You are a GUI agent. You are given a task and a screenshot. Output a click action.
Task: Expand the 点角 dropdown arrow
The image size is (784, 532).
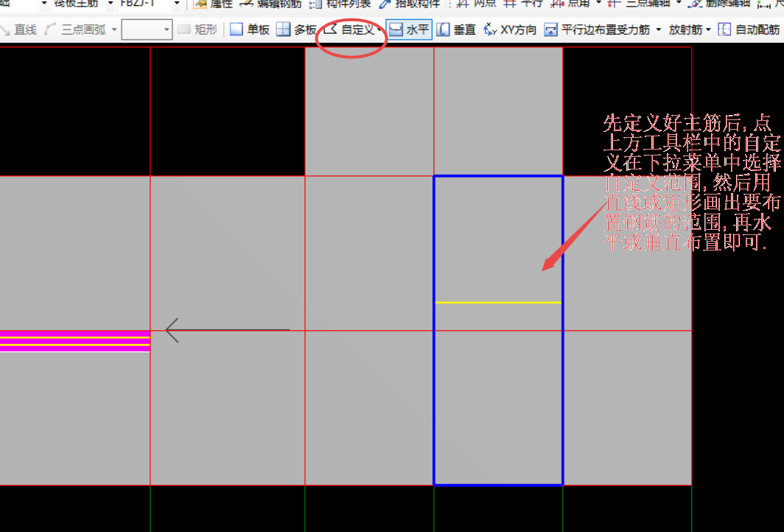(598, 4)
